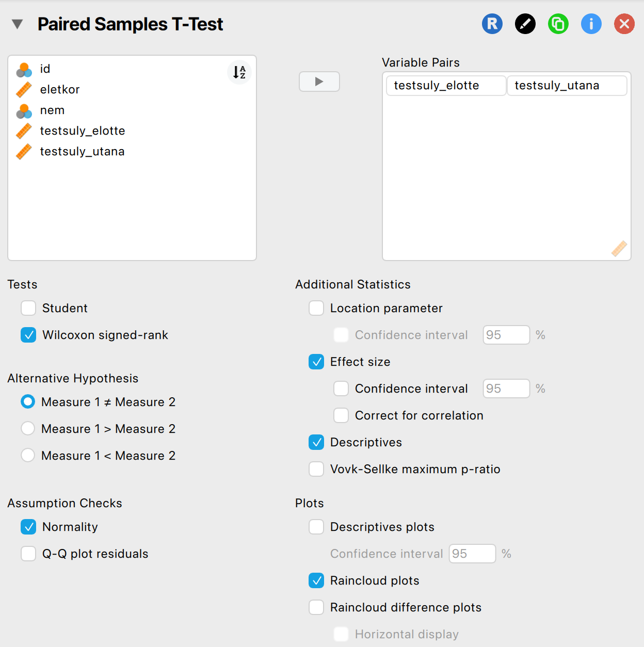Uncheck Wilcoxon signed-rank test
Image resolution: width=644 pixels, height=647 pixels.
coord(28,335)
